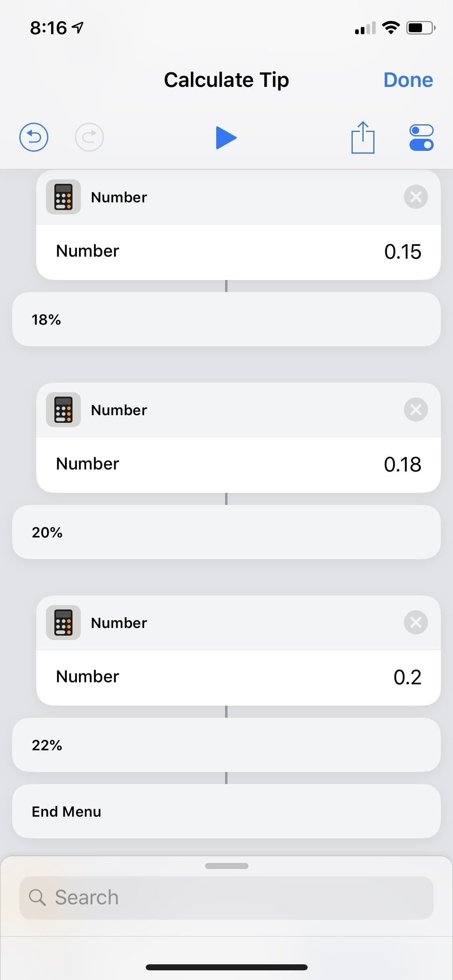This screenshot has width=453, height=980.
Task: Tap the redo arrow icon
Action: (x=89, y=137)
